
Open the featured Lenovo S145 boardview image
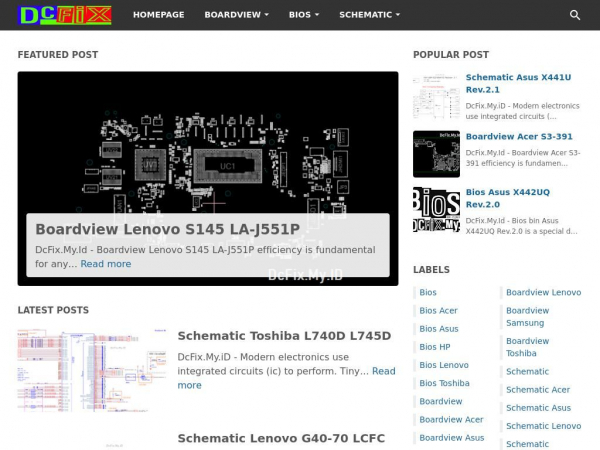tap(208, 142)
